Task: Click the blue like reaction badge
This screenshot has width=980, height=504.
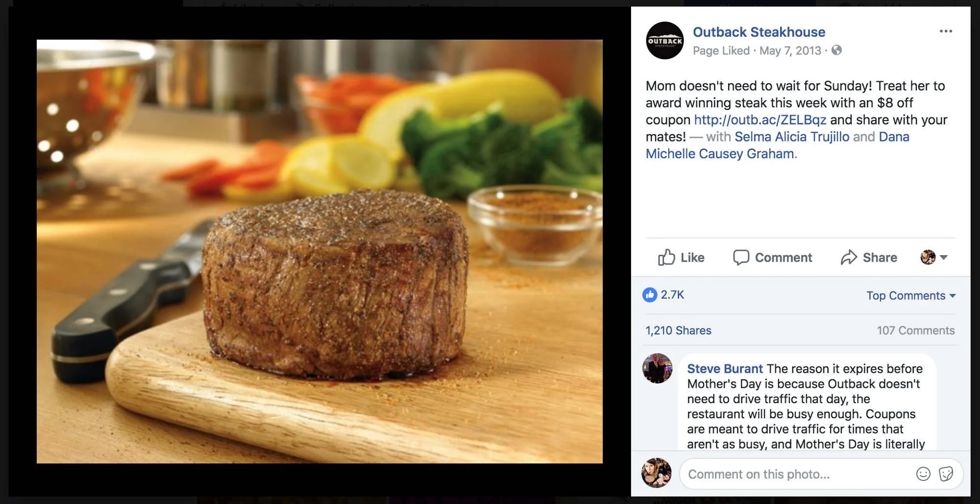Action: coord(650,295)
